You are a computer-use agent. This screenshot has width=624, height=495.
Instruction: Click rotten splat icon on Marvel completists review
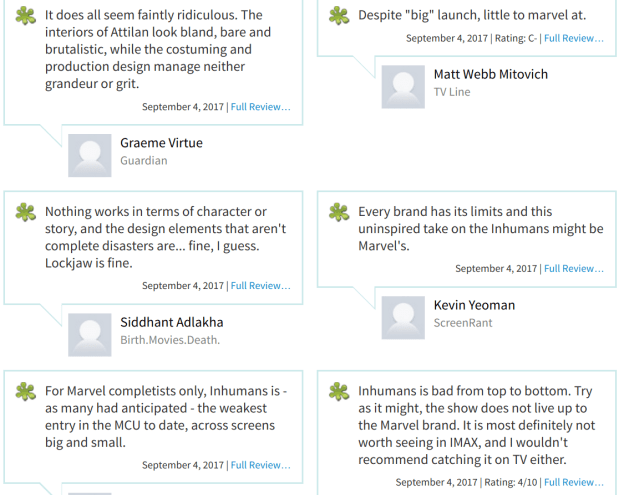[25, 392]
